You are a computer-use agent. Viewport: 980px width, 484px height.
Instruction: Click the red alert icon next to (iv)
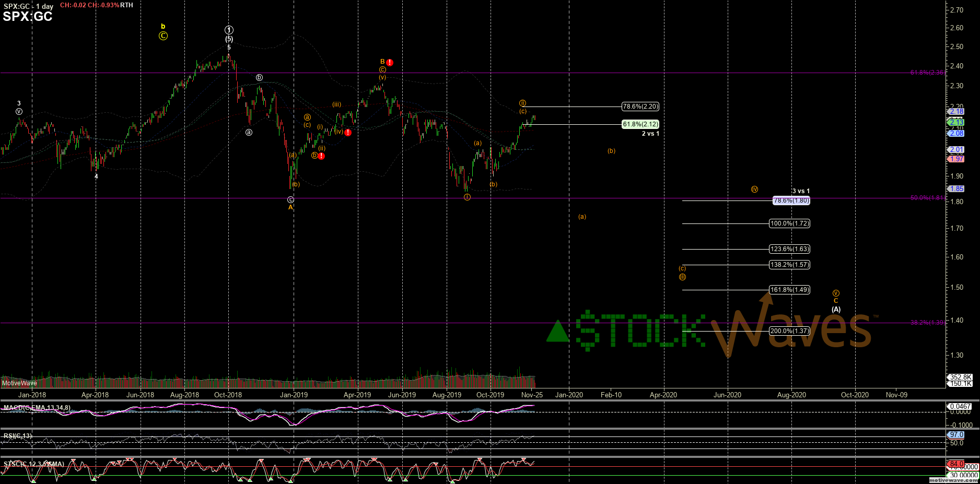(348, 133)
